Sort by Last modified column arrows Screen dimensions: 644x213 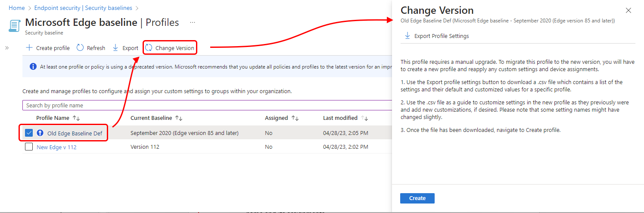point(365,118)
